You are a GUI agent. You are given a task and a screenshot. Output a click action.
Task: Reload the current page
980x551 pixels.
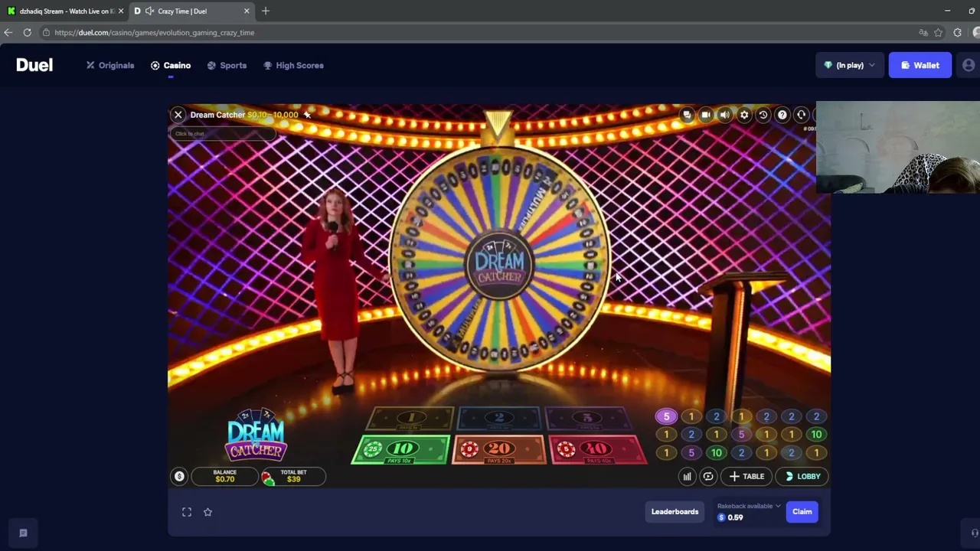click(27, 33)
